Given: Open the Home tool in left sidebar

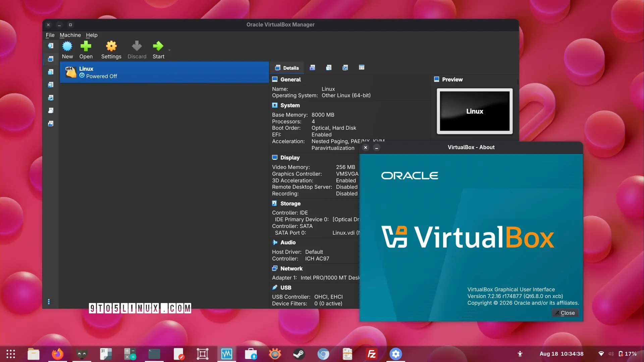Looking at the screenshot, I should click(x=51, y=46).
